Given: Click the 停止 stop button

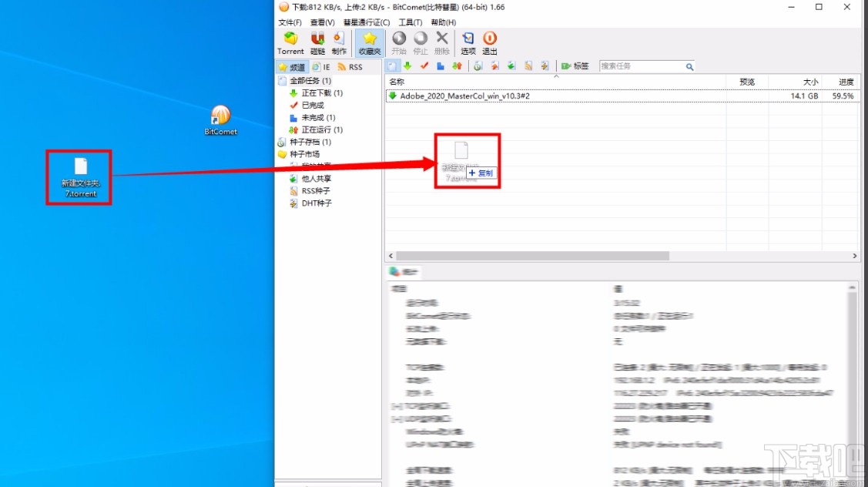Looking at the screenshot, I should pos(421,43).
